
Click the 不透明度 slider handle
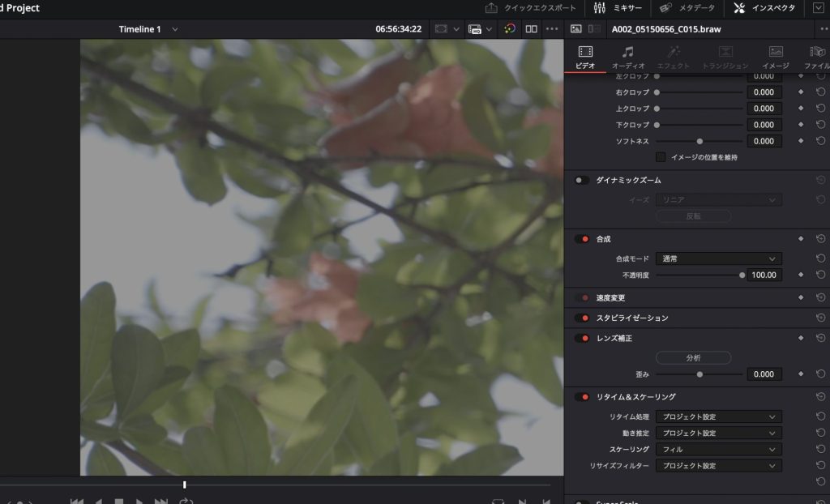coord(742,275)
